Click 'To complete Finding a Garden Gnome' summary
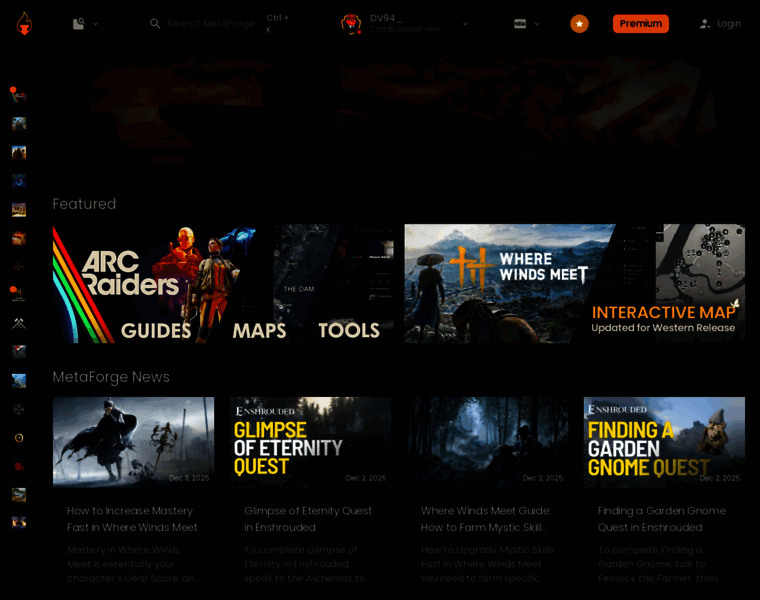Viewport: 760px width, 600px height. coord(659,564)
